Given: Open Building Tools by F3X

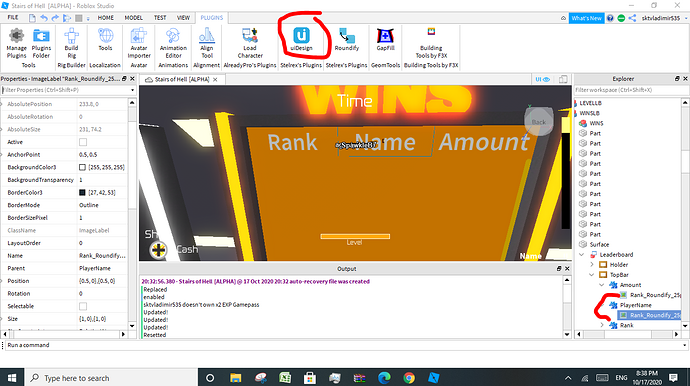Looking at the screenshot, I should (431, 43).
